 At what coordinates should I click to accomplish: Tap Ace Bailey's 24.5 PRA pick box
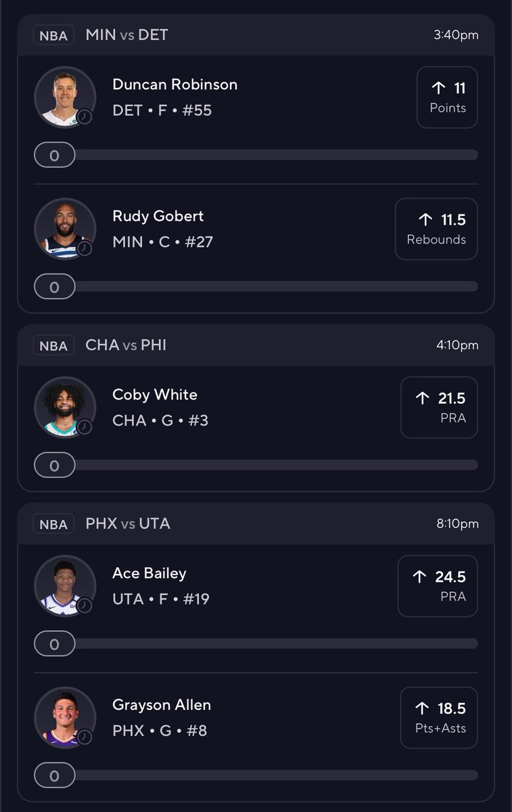pos(438,586)
